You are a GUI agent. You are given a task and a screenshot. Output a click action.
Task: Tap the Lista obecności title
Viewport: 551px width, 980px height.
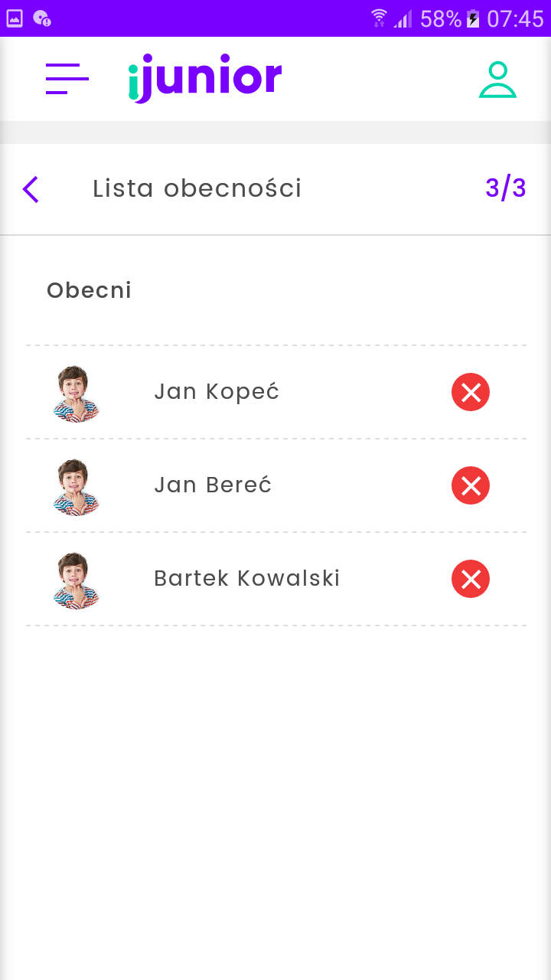(197, 188)
